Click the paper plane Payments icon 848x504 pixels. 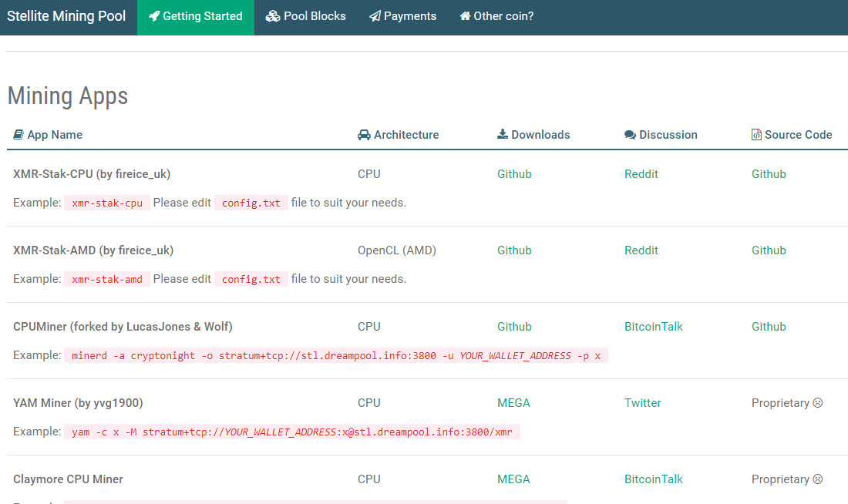[375, 16]
